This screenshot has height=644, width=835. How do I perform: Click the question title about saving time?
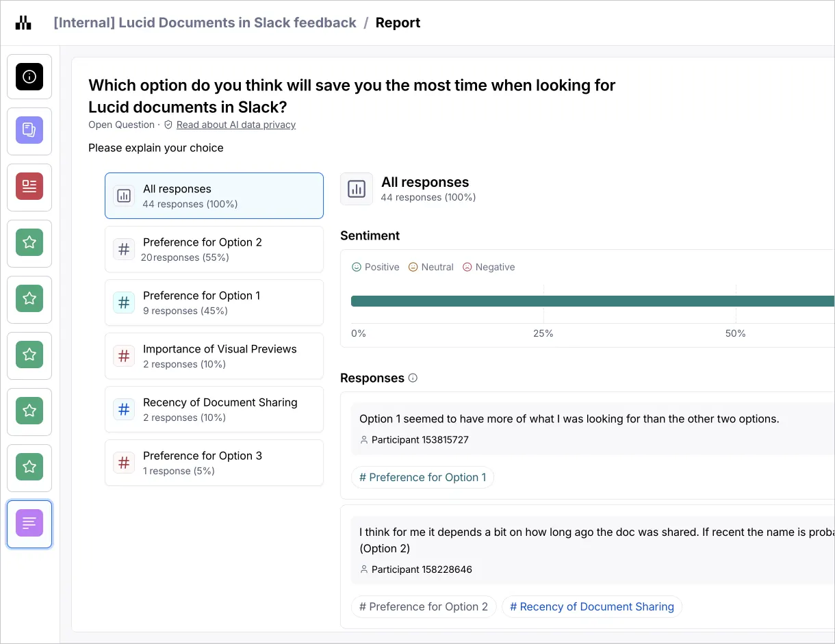(x=352, y=96)
